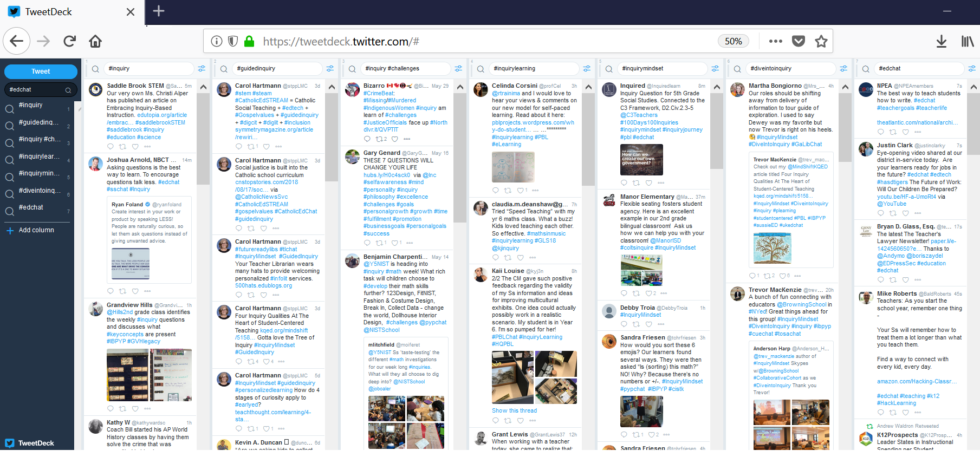Save page to Pocket

tap(799, 41)
